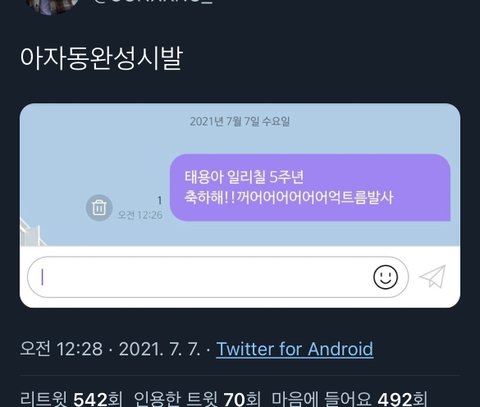
Task: Select the tweet text 아자동완성시발
Action: (x=101, y=59)
